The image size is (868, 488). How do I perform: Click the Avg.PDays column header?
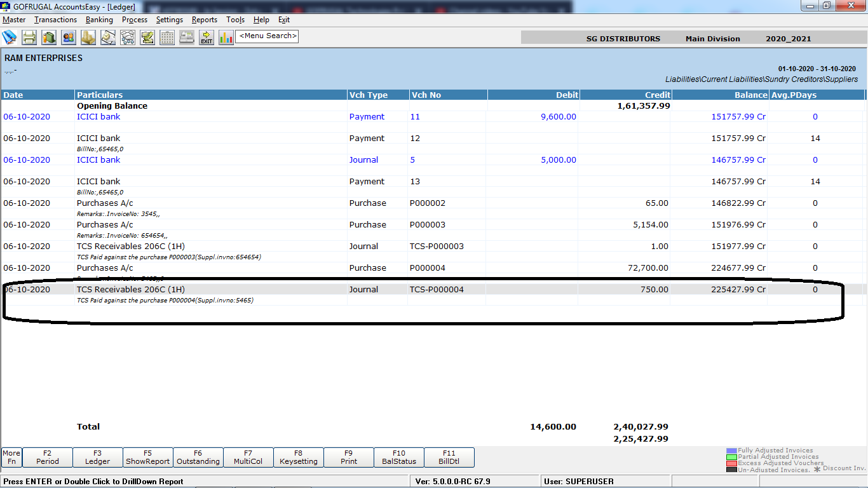[x=817, y=95]
